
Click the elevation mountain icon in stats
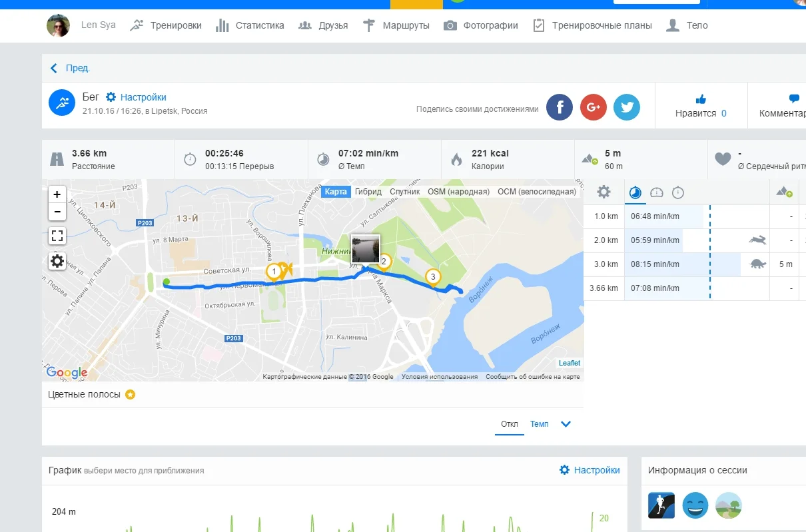[590, 159]
